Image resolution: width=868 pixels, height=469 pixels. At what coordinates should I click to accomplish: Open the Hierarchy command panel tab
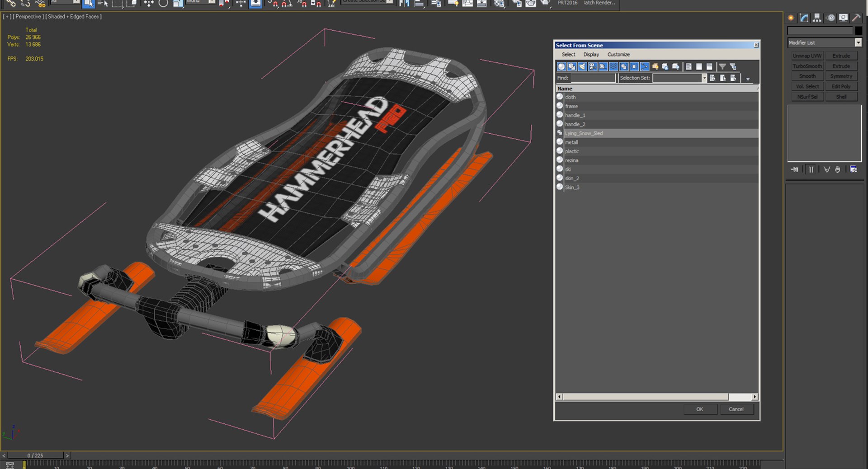click(x=817, y=18)
